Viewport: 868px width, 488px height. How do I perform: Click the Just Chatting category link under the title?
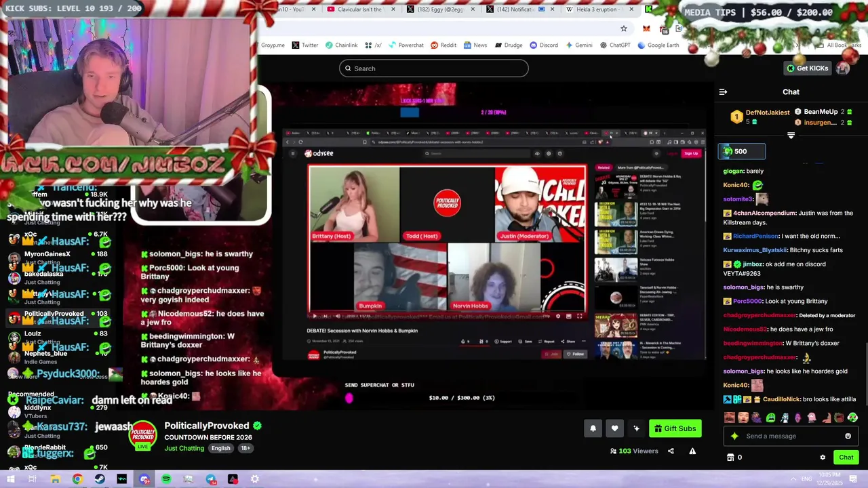[x=184, y=448]
